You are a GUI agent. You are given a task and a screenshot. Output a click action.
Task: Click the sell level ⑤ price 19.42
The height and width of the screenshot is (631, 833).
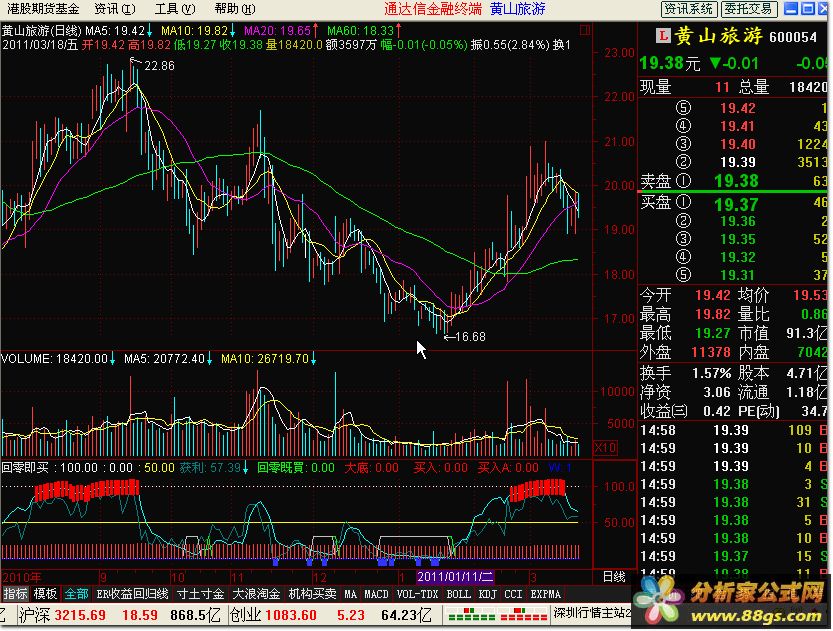click(x=737, y=108)
